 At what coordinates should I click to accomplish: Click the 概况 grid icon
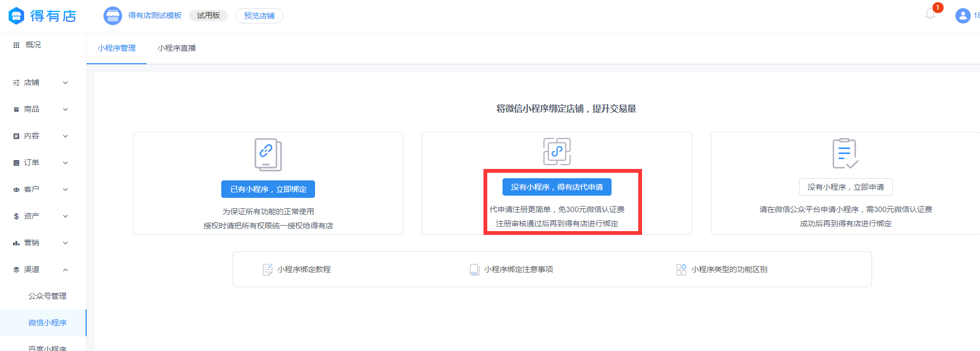[x=16, y=45]
